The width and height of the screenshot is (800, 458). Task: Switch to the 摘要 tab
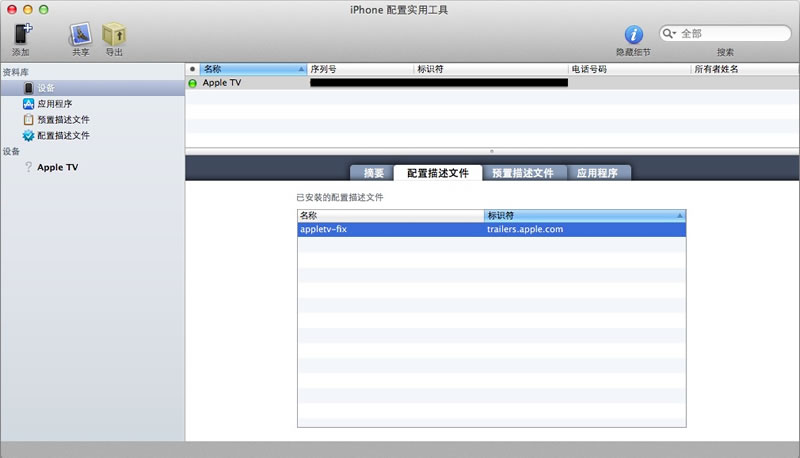(373, 172)
